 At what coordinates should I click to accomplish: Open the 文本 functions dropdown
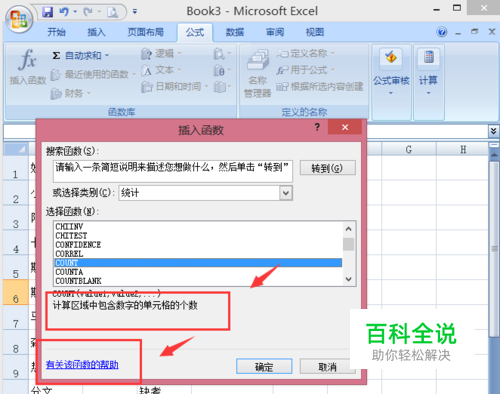[161, 70]
